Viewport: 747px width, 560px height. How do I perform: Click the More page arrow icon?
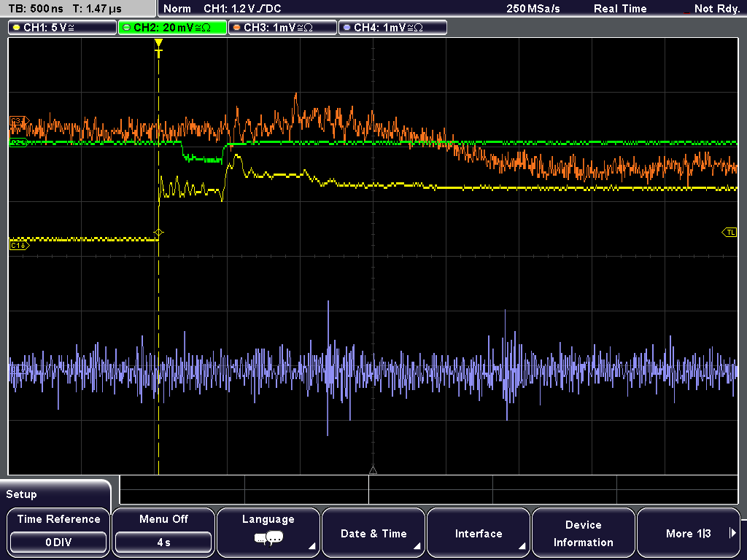click(x=732, y=533)
